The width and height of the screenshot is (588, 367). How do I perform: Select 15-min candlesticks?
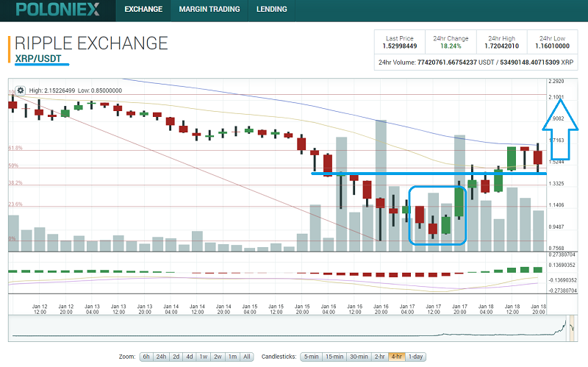(334, 357)
